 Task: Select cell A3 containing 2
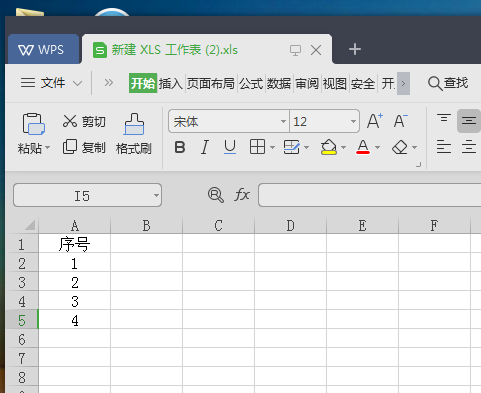(x=75, y=282)
